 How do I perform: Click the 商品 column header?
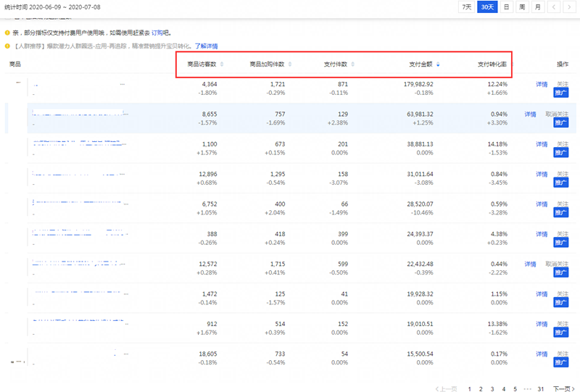click(x=15, y=64)
